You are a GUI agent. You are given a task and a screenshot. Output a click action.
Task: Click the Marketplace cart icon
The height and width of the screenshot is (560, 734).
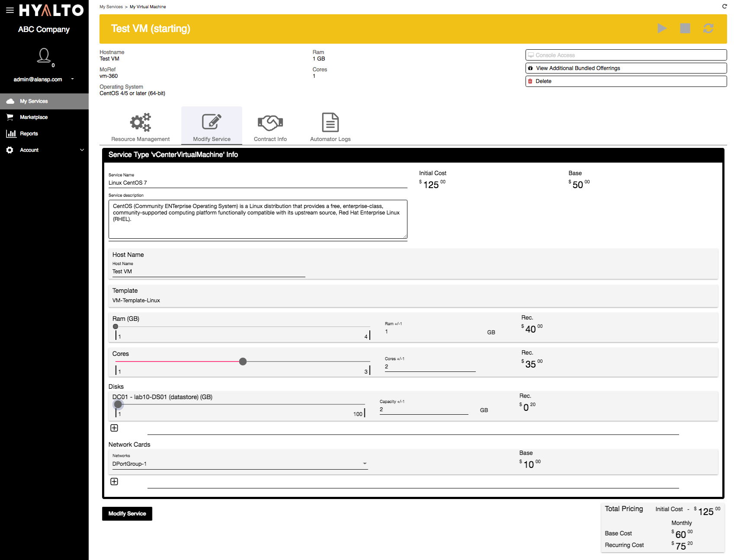click(10, 117)
